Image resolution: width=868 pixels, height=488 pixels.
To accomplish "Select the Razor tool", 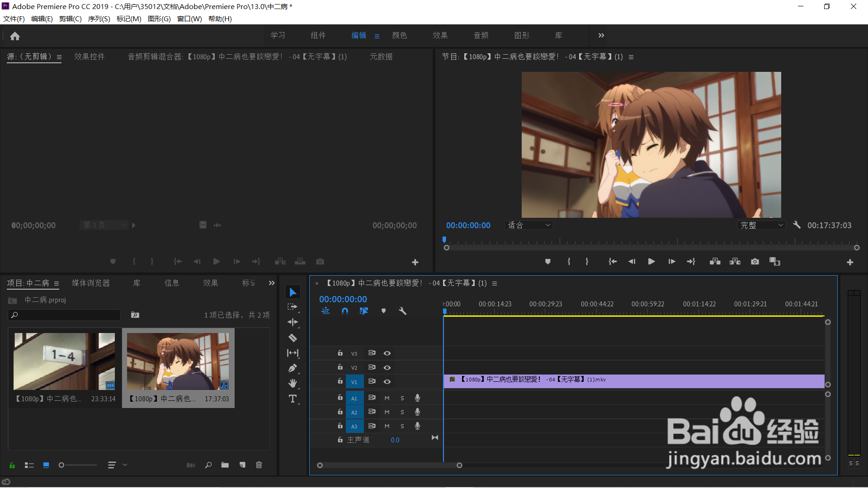I will tap(292, 338).
